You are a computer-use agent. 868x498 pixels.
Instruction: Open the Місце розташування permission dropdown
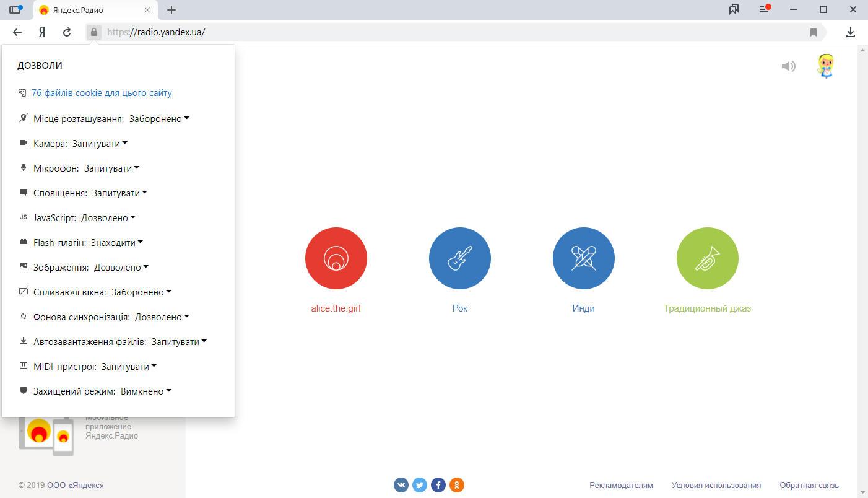pos(160,118)
